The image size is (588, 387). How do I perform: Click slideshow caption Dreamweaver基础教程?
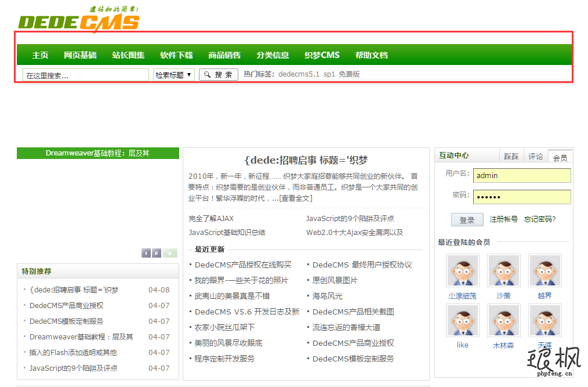97,153
